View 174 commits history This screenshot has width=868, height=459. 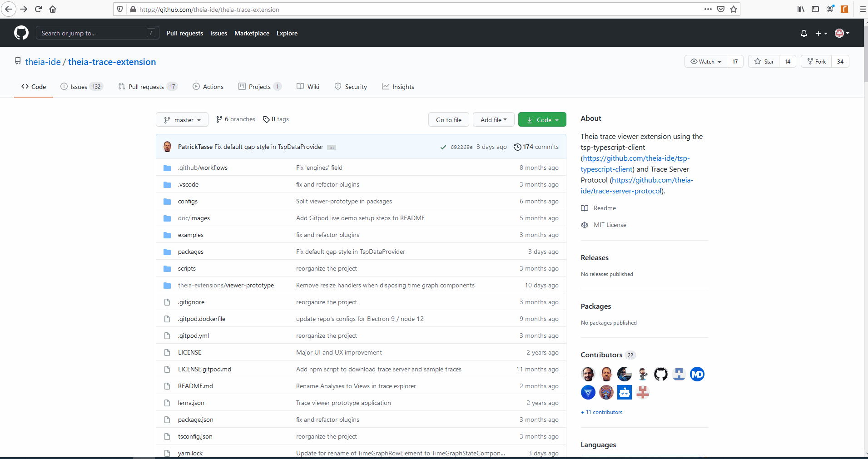pos(536,147)
